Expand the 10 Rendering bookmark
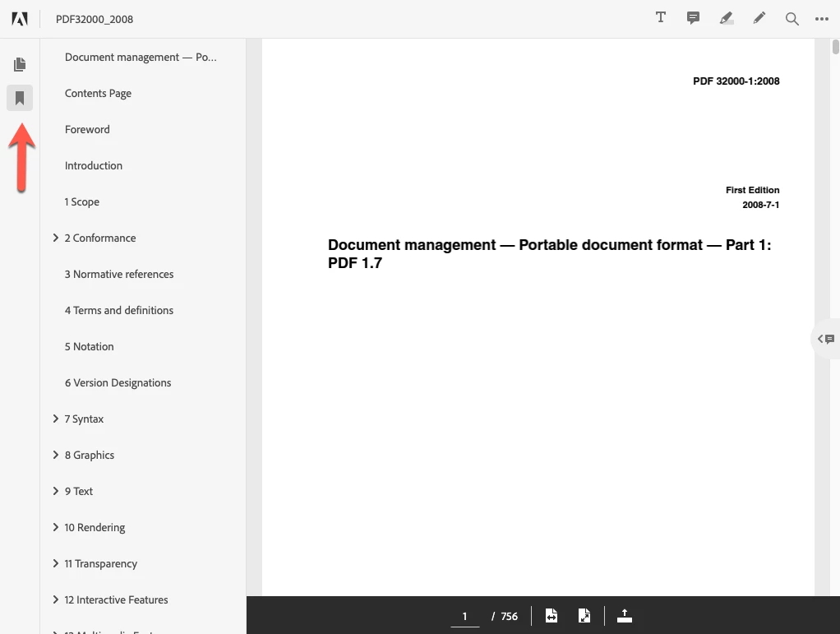The image size is (840, 634). pyautogui.click(x=56, y=527)
